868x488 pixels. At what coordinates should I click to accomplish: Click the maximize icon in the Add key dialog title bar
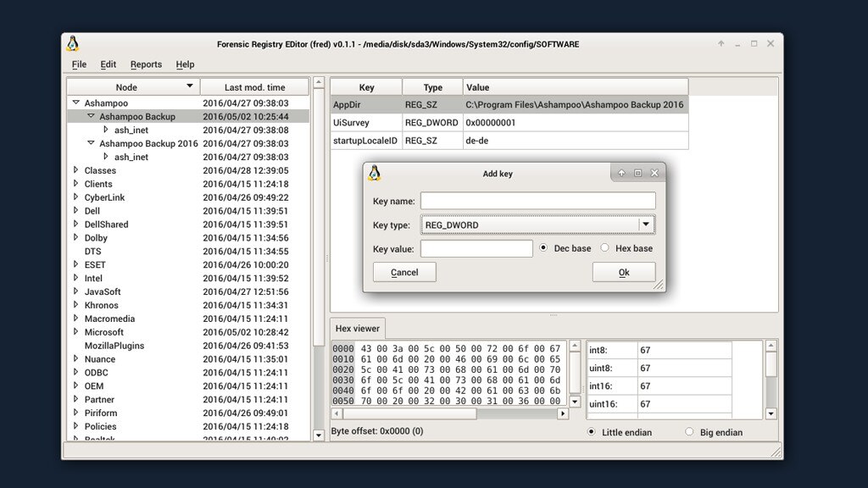click(637, 173)
